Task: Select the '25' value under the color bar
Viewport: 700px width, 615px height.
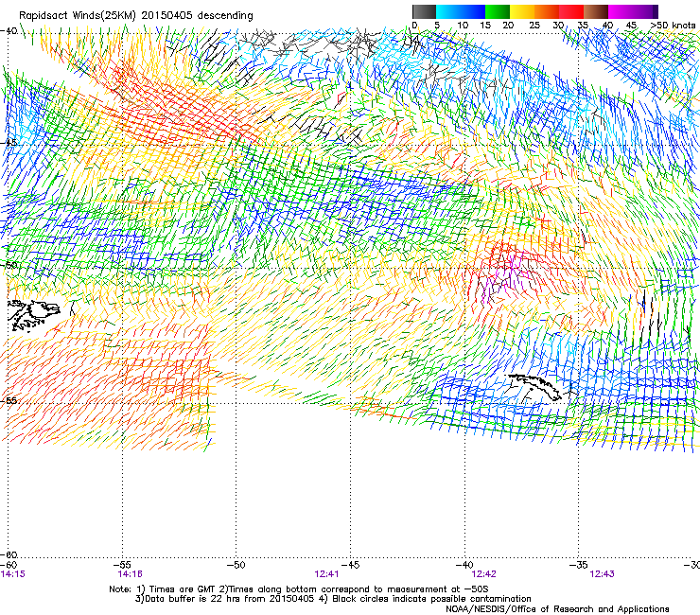Action: click(x=534, y=26)
